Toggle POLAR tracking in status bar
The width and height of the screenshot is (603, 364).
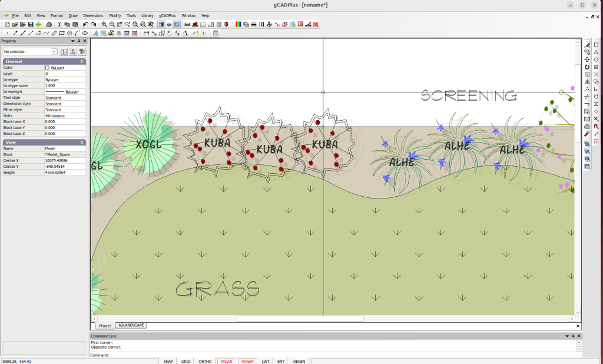(x=226, y=361)
